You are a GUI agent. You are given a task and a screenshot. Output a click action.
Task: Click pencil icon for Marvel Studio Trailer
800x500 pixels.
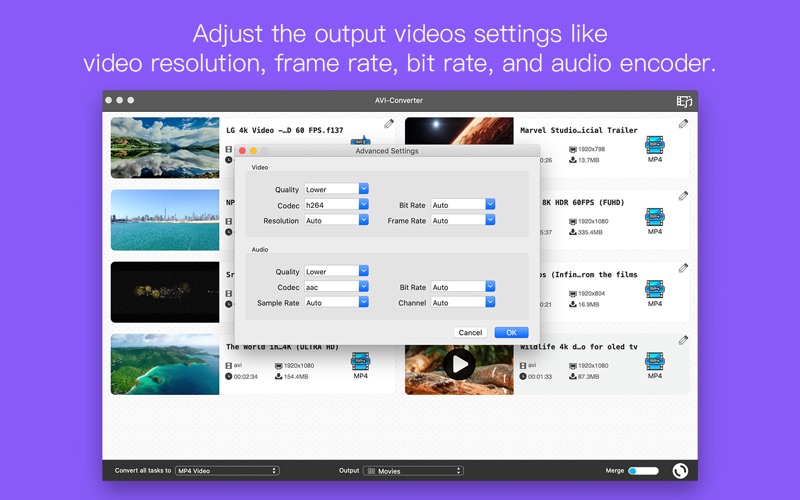tap(683, 123)
